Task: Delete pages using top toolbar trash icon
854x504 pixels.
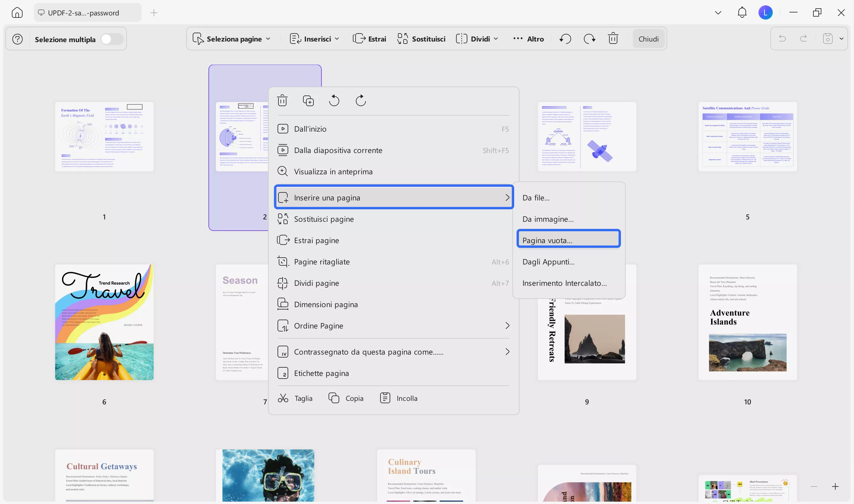Action: pyautogui.click(x=613, y=39)
